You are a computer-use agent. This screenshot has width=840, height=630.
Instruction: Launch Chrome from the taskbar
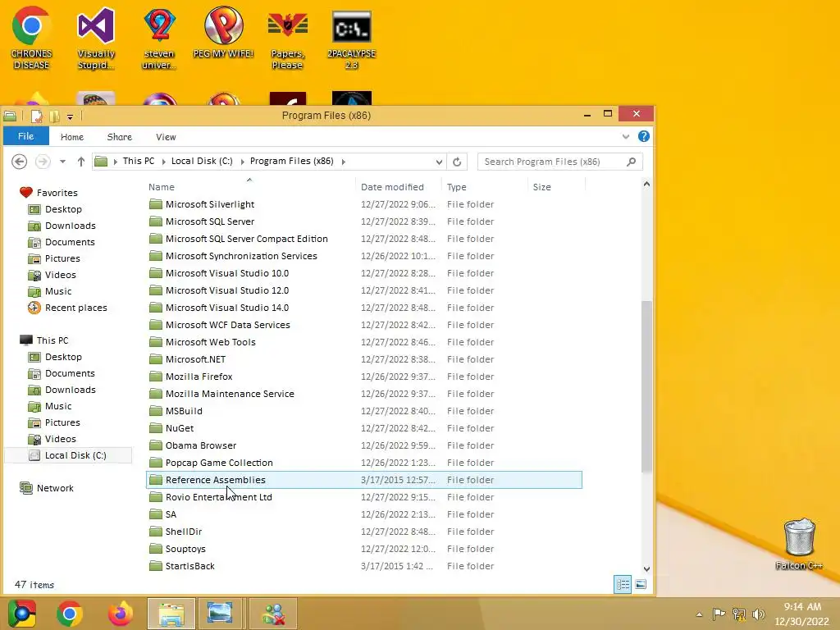pos(69,614)
